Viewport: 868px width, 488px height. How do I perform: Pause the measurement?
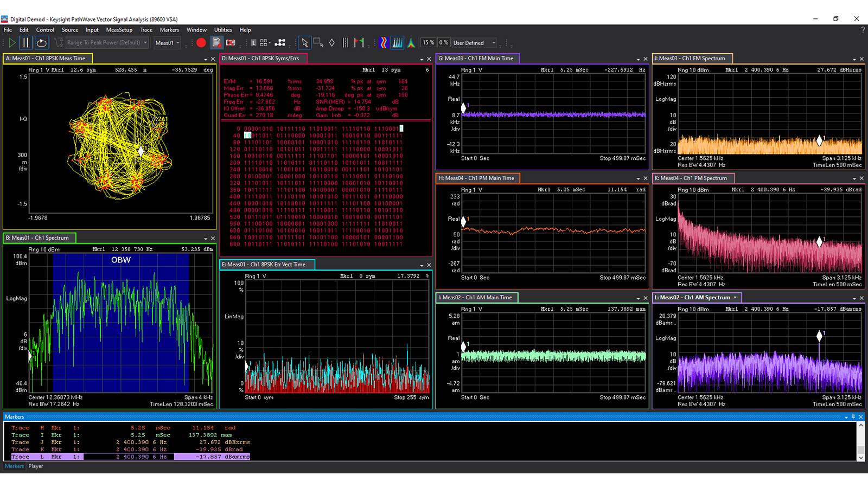tap(25, 43)
